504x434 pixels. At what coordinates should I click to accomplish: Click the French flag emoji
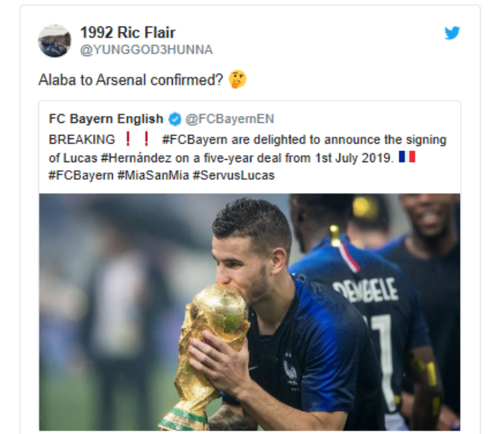click(407, 157)
